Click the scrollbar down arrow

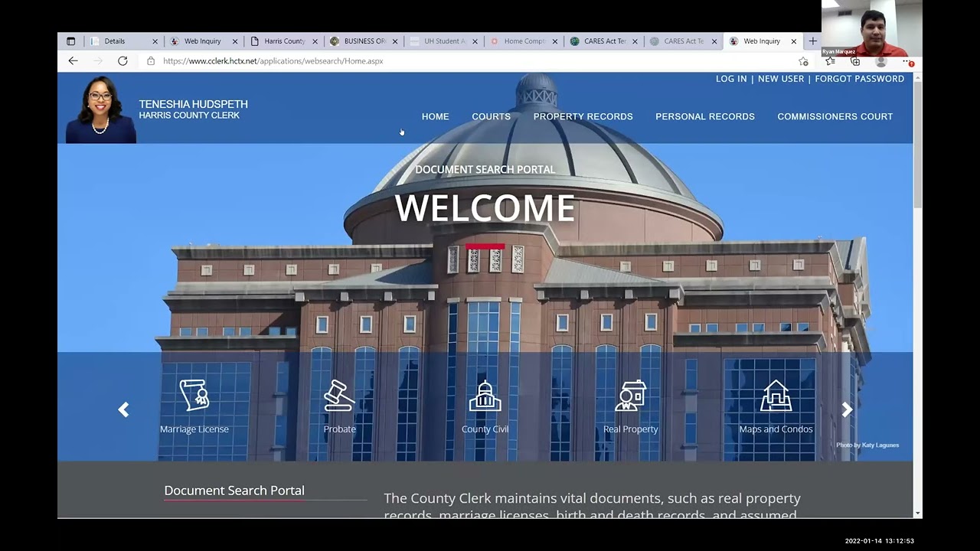pos(917,514)
